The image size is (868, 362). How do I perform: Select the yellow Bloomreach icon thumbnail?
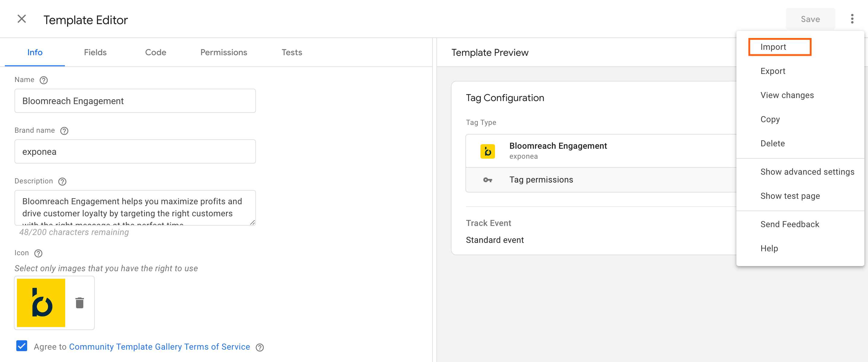(x=41, y=303)
